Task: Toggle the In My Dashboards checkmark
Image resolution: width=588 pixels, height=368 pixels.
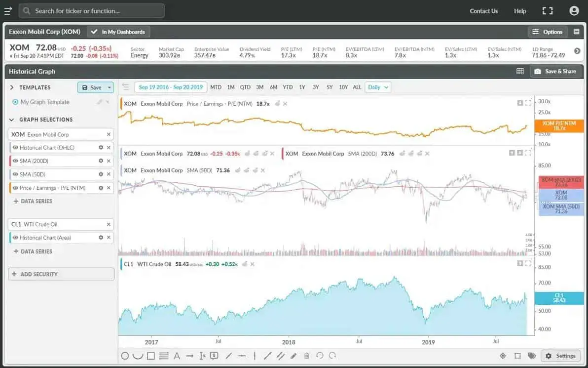Action: [x=94, y=32]
